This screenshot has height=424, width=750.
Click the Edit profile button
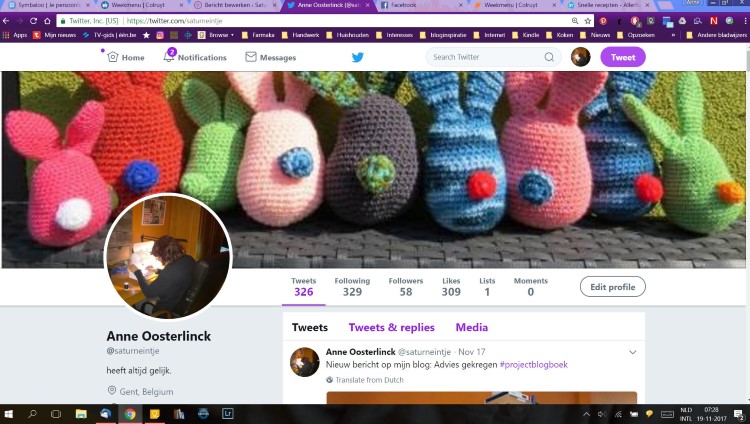tap(612, 287)
